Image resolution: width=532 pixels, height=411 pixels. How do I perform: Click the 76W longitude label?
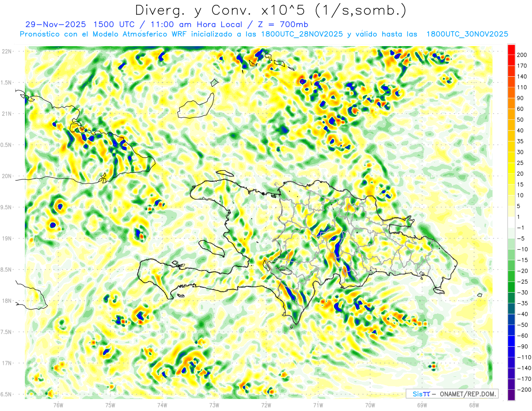click(x=58, y=405)
